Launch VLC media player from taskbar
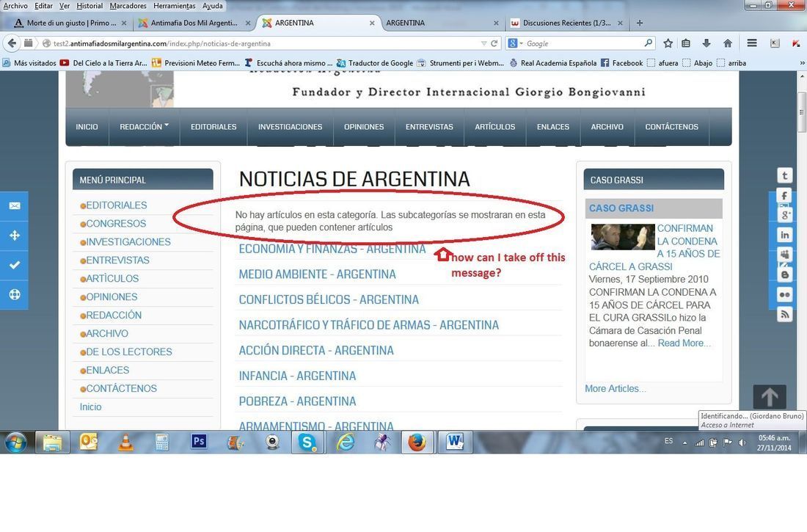 point(125,442)
